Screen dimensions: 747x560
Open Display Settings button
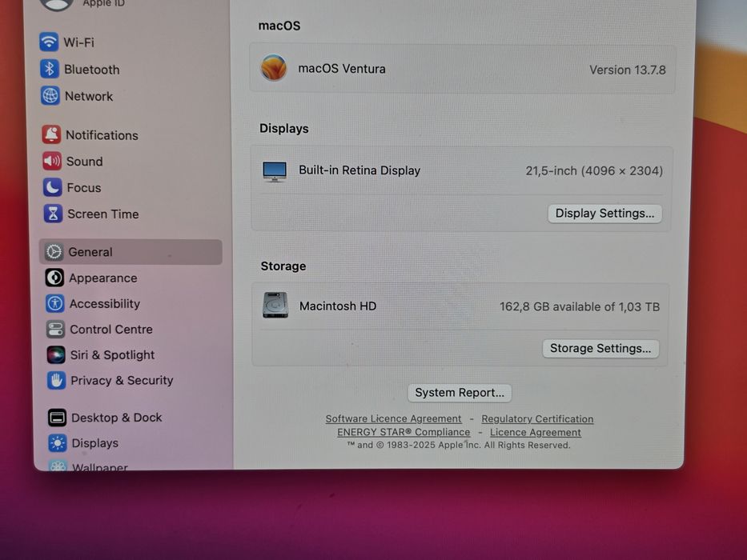tap(604, 214)
